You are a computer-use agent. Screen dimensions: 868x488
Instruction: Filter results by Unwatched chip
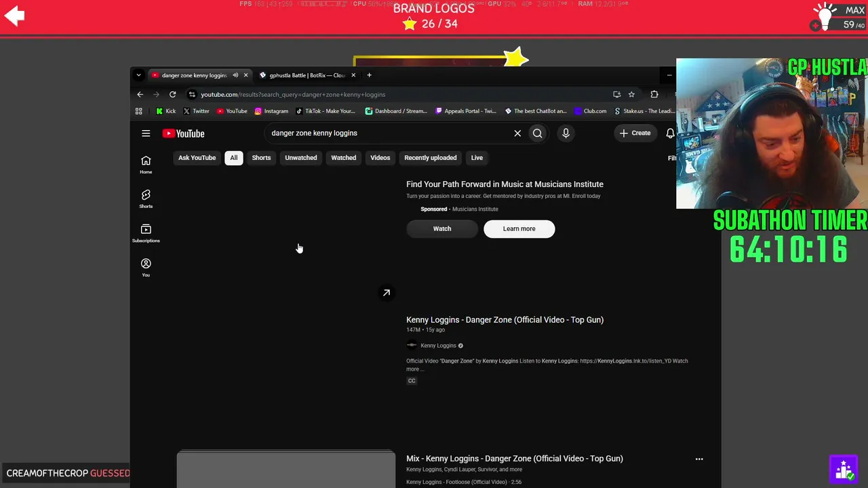(300, 158)
